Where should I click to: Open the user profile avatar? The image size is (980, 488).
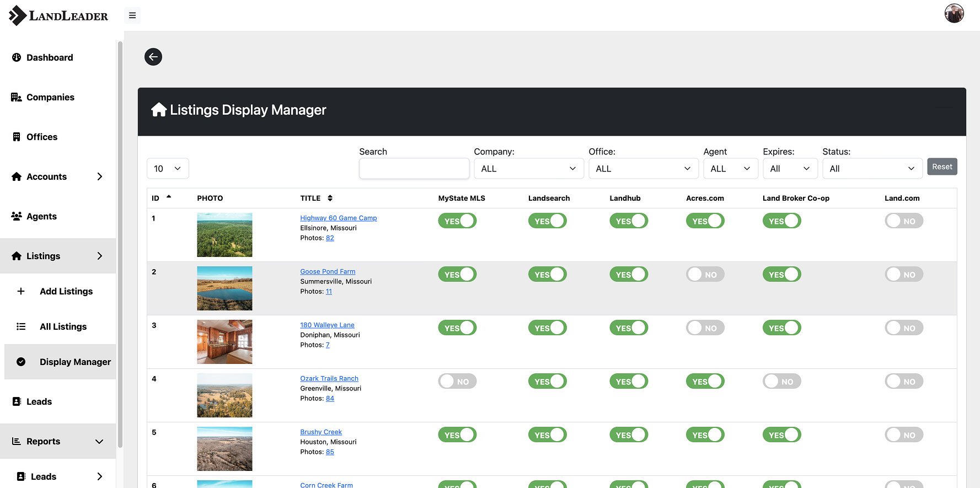954,13
